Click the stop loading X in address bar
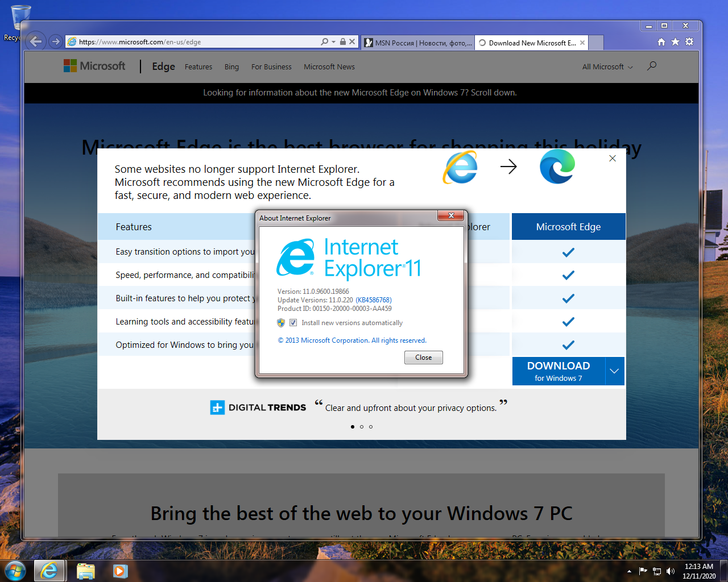This screenshot has height=582, width=728. 352,41
